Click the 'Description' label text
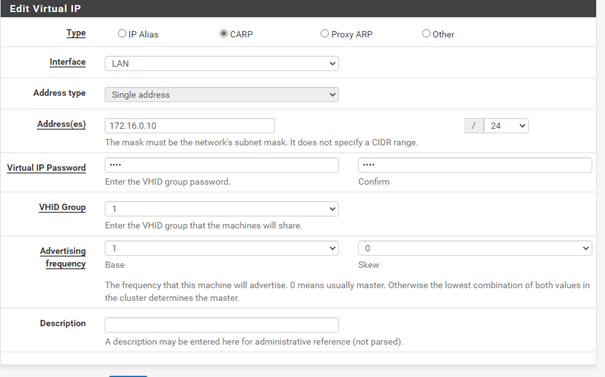The height and width of the screenshot is (377, 605). (x=63, y=323)
